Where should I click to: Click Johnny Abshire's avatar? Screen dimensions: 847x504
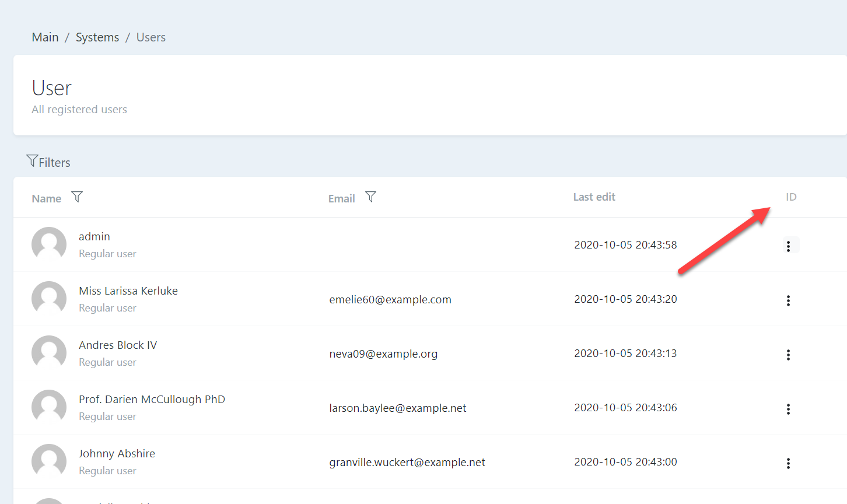[49, 461]
